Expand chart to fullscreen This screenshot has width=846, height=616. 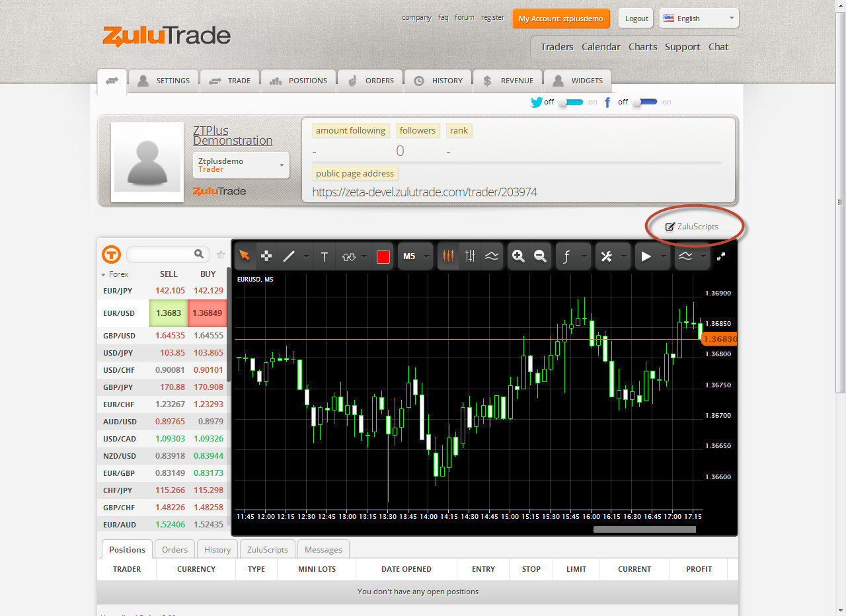coord(722,256)
